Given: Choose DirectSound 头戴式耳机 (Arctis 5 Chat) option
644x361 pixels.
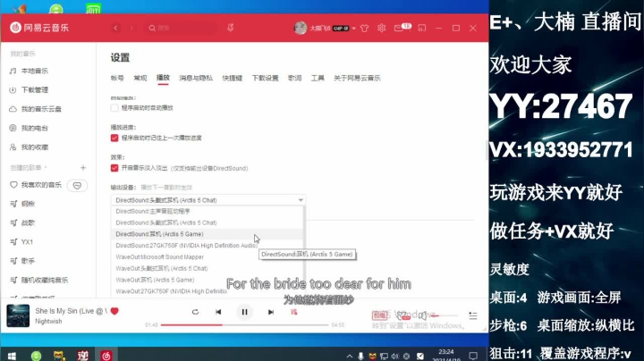Looking at the screenshot, I should 208,222.
